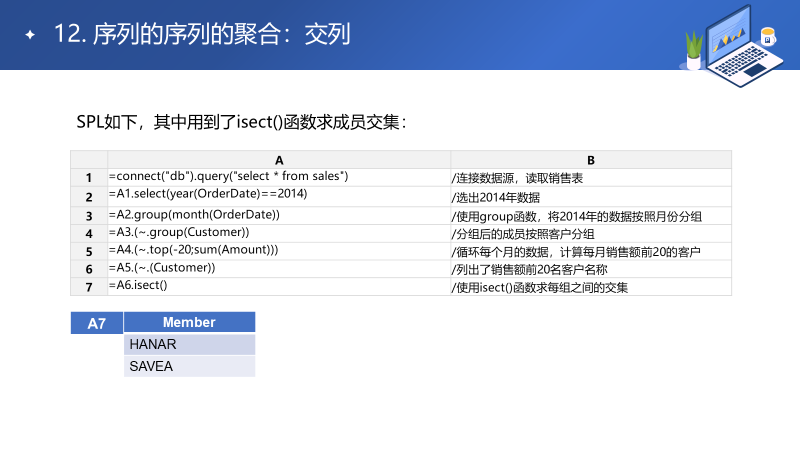Click comment "/列出了销售额前20名客户名称"
Image resolution: width=800 pixels, height=450 pixels.
click(x=591, y=269)
